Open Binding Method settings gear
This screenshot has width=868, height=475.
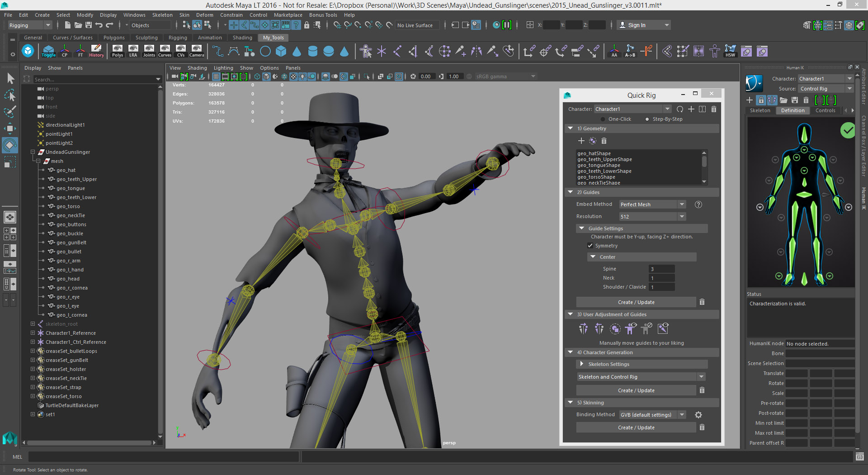click(698, 415)
